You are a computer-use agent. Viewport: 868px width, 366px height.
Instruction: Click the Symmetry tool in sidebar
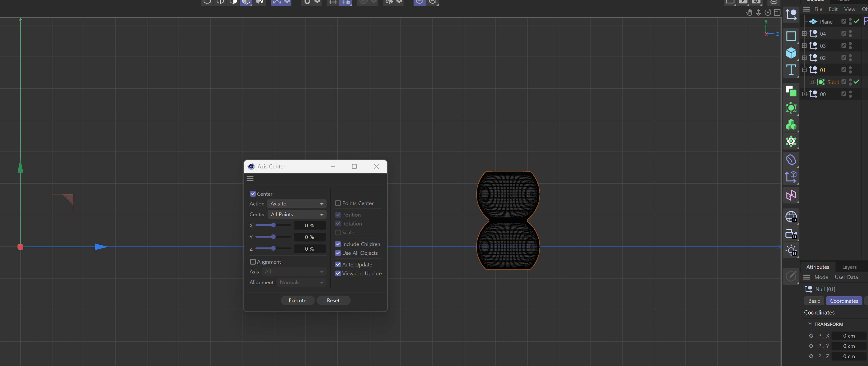pyautogui.click(x=790, y=195)
